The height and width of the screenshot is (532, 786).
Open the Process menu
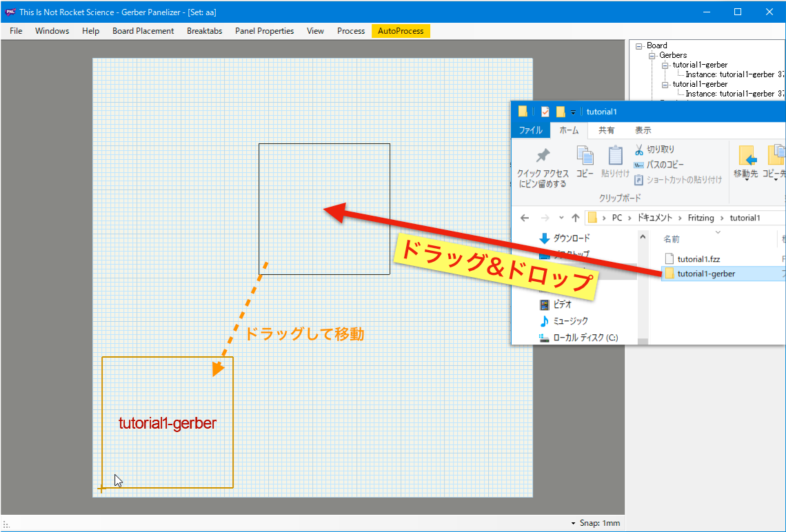pos(351,31)
